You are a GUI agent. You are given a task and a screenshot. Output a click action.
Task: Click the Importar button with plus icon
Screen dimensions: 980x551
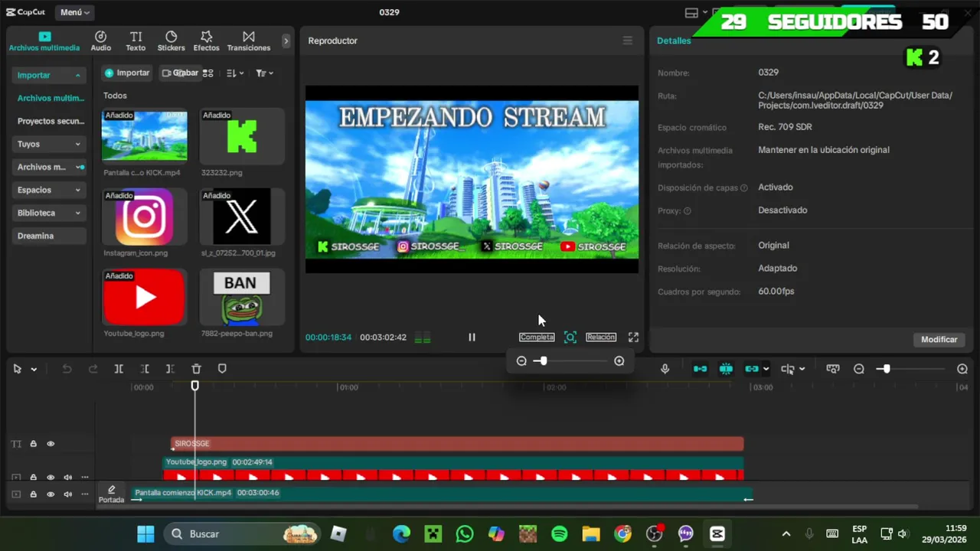point(127,73)
